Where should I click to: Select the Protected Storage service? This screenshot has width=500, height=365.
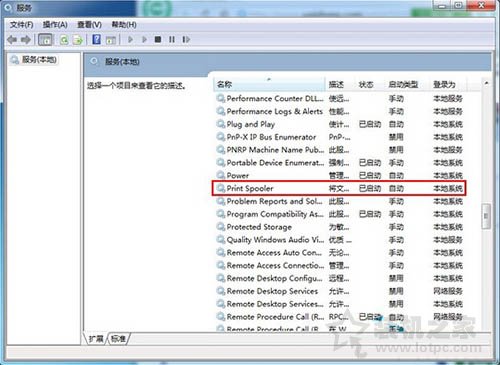pos(339,227)
